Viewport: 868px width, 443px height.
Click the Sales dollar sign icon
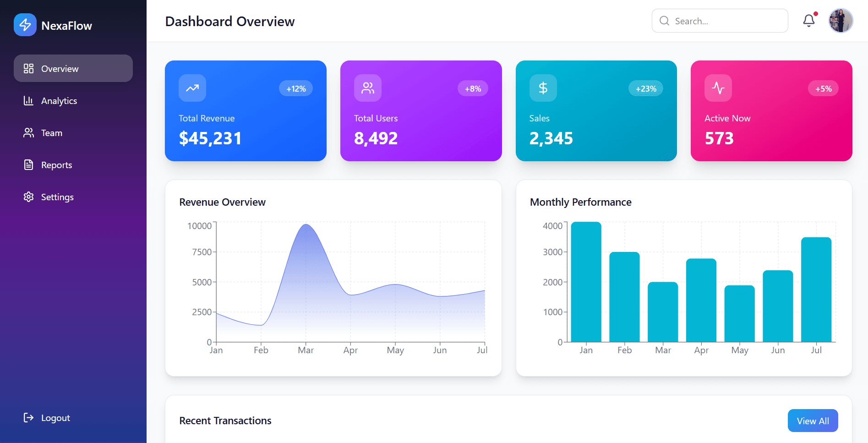pyautogui.click(x=543, y=88)
